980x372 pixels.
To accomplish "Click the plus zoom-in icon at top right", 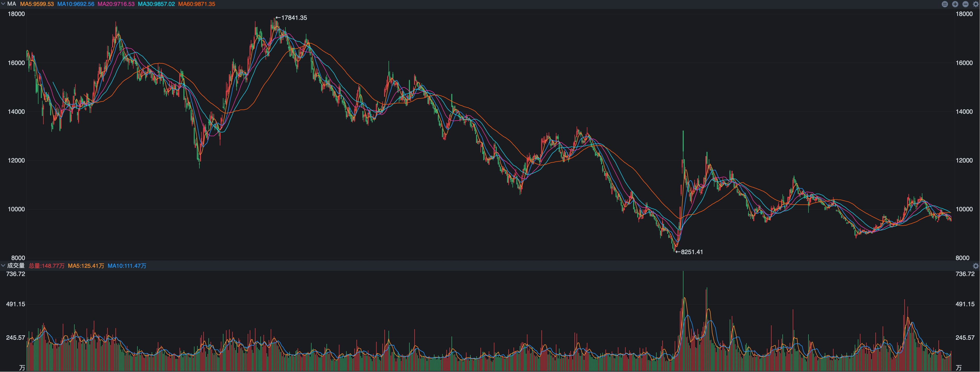I will [955, 4].
